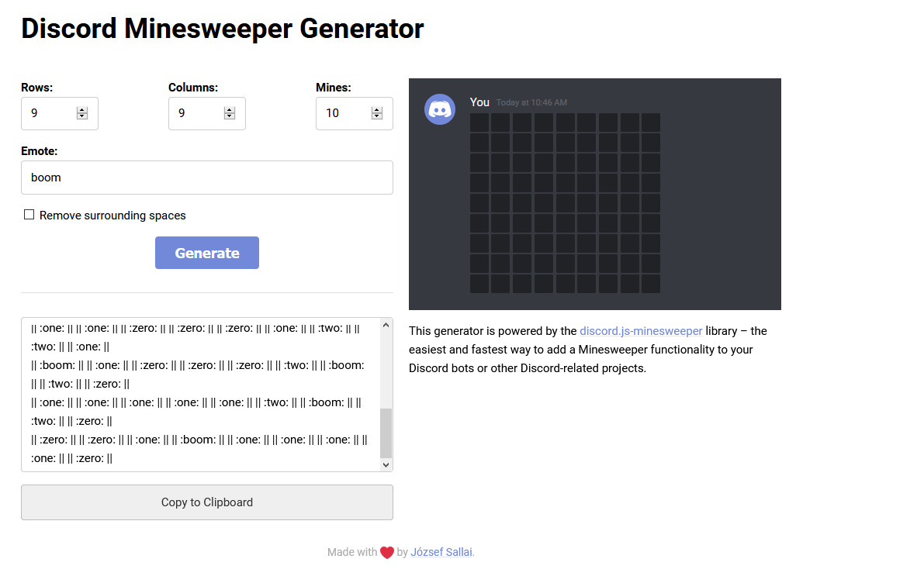Increase Mines using the up stepper arrow

point(377,109)
